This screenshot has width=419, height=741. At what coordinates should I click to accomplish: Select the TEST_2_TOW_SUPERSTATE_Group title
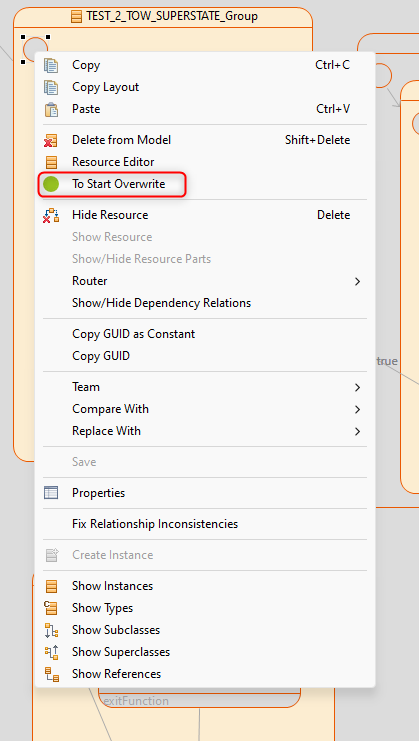tap(172, 17)
